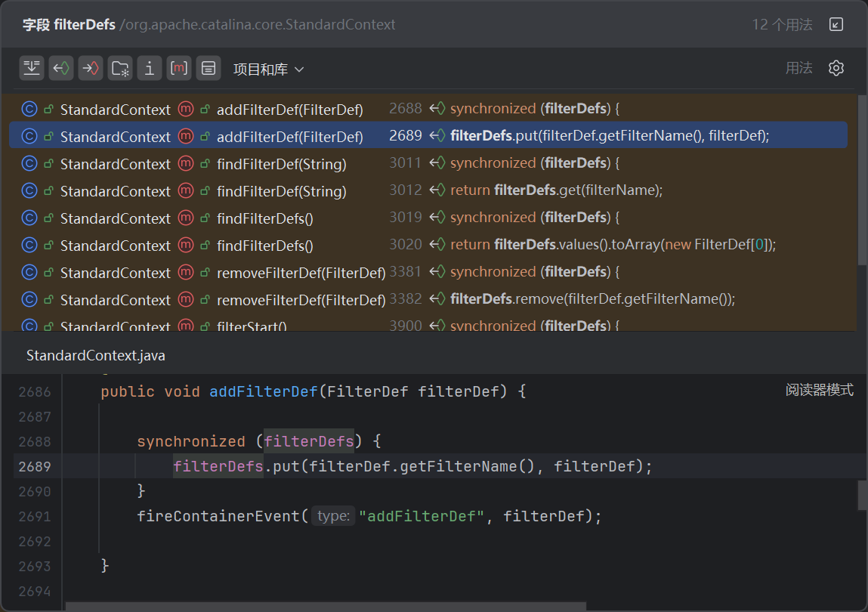Click the group by method [m] icon
Screen dimensions: 868x612
pyautogui.click(x=179, y=68)
